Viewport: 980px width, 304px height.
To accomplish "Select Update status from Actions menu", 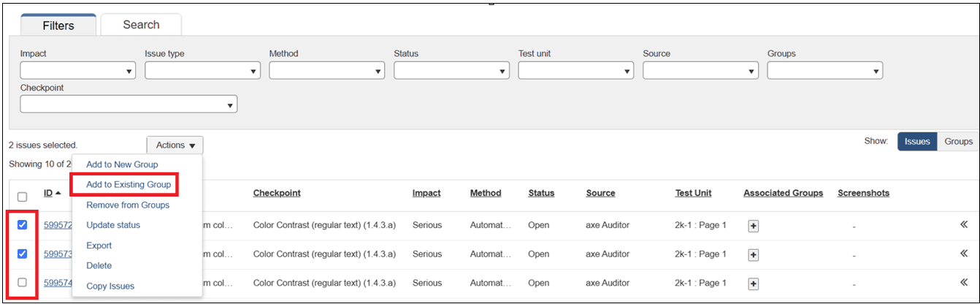I will click(113, 225).
